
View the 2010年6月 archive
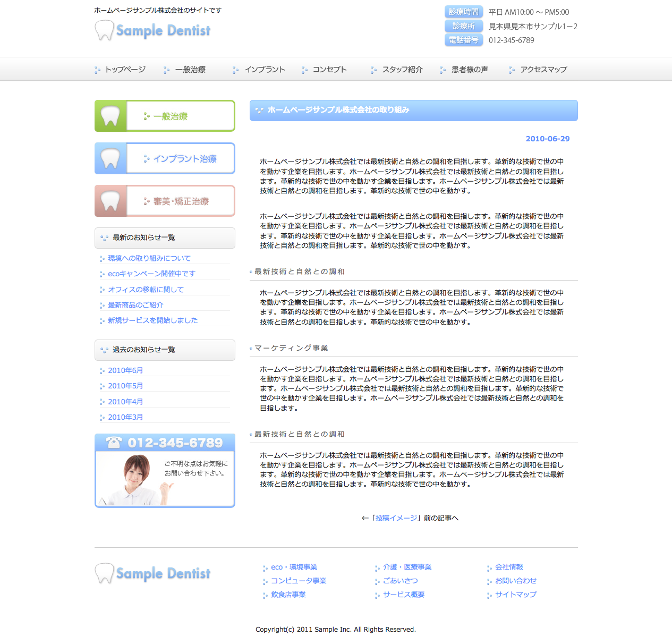(x=125, y=370)
